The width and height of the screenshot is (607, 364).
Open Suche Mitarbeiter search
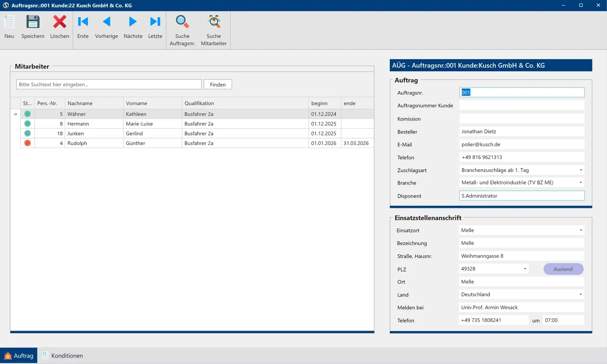coord(214,30)
